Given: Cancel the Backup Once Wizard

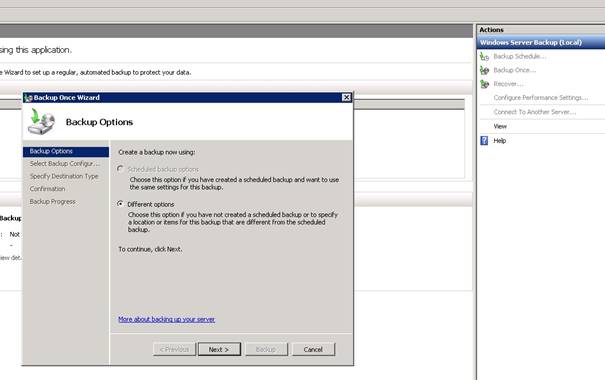Looking at the screenshot, I should click(313, 350).
